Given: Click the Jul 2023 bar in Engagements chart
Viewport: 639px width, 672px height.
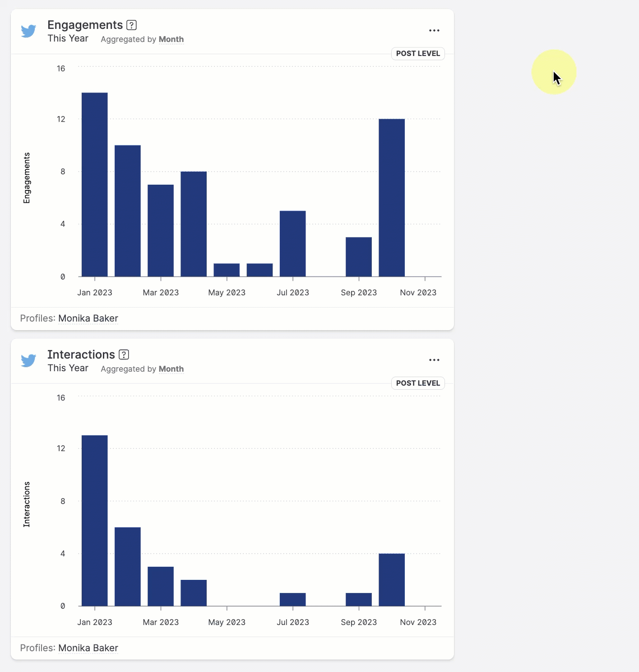Looking at the screenshot, I should [293, 243].
